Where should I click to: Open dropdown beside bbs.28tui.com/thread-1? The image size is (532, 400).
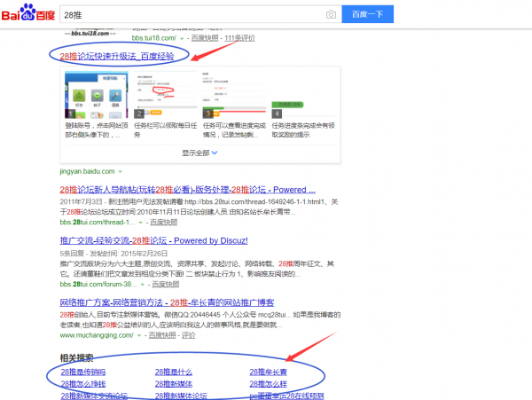(140, 223)
